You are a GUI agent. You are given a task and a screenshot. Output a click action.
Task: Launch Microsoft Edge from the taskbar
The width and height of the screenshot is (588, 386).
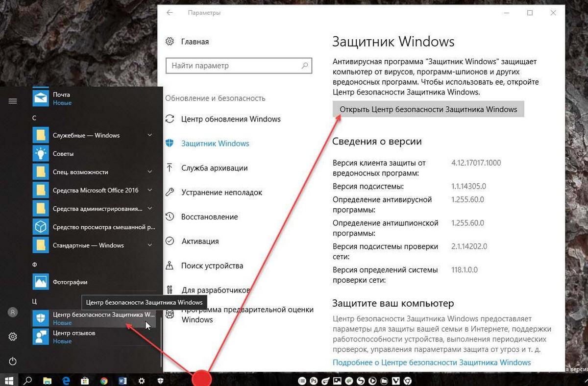click(x=66, y=380)
